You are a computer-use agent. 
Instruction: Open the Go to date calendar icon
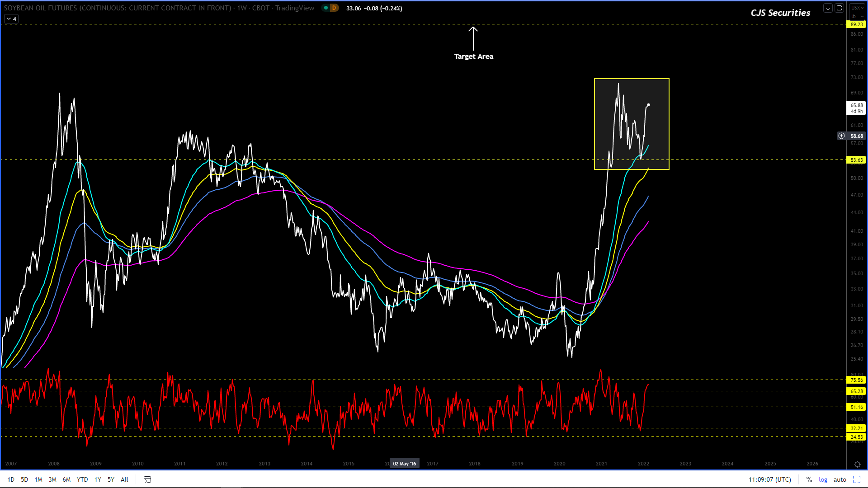tap(147, 479)
